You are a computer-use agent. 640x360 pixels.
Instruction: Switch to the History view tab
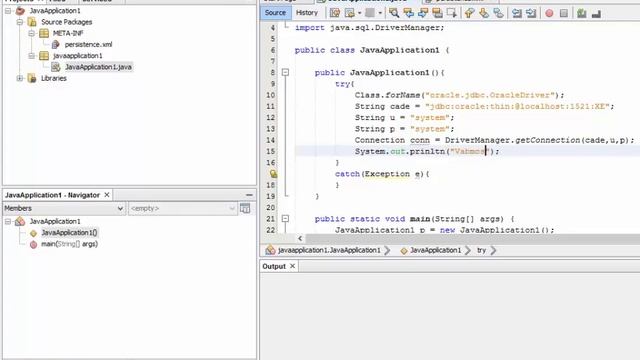(x=307, y=13)
